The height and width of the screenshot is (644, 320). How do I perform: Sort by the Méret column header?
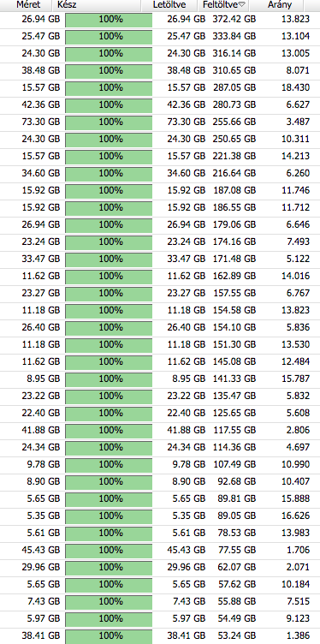pyautogui.click(x=27, y=5)
